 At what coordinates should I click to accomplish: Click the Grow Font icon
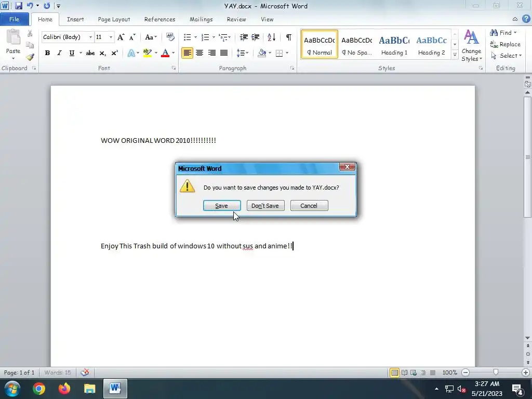tap(121, 37)
